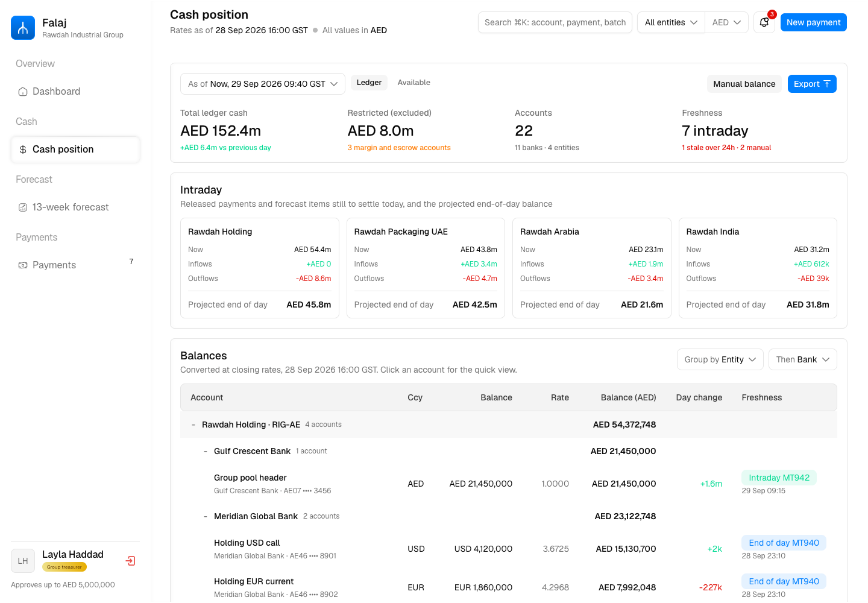Click the Export button
The width and height of the screenshot is (868, 603).
pos(812,84)
